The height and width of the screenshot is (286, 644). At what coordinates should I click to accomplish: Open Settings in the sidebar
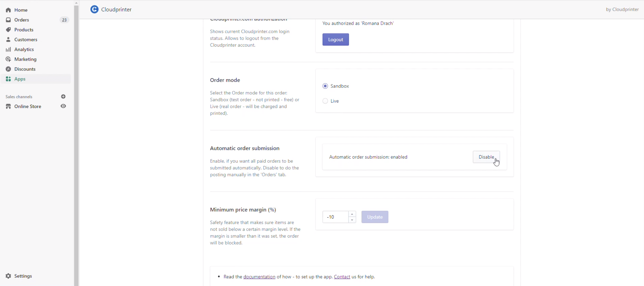[23, 276]
